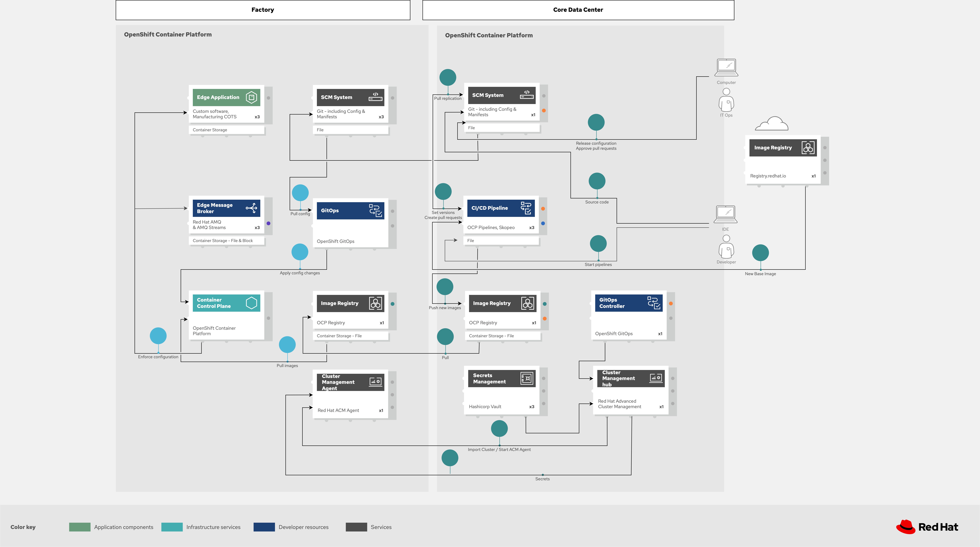Click the blue circle above Enforce configuration
The image size is (980, 547).
tap(158, 336)
